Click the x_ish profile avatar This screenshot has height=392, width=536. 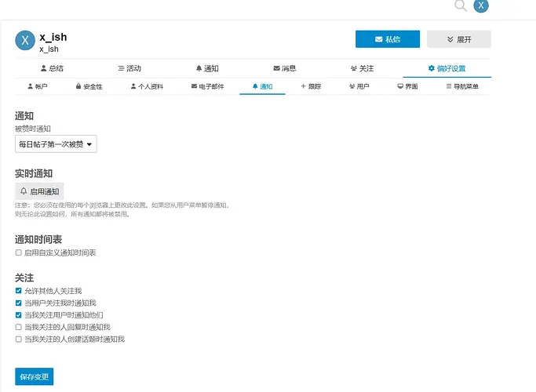coord(25,41)
